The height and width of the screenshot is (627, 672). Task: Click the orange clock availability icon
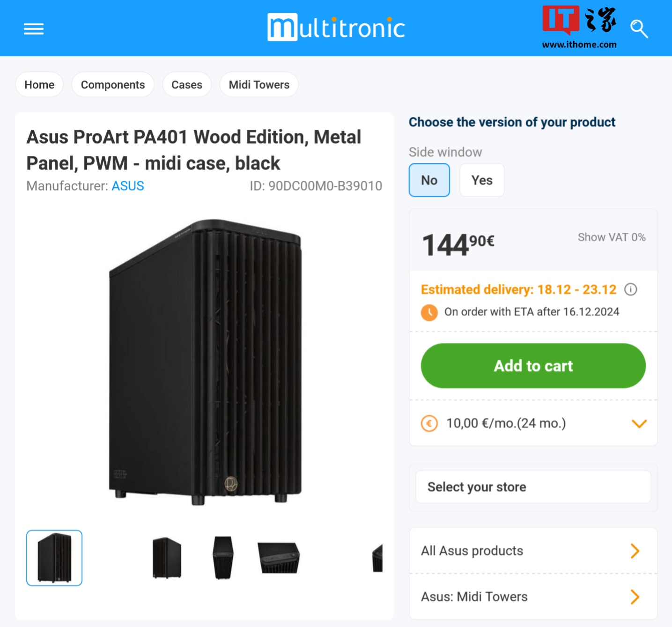coord(429,312)
